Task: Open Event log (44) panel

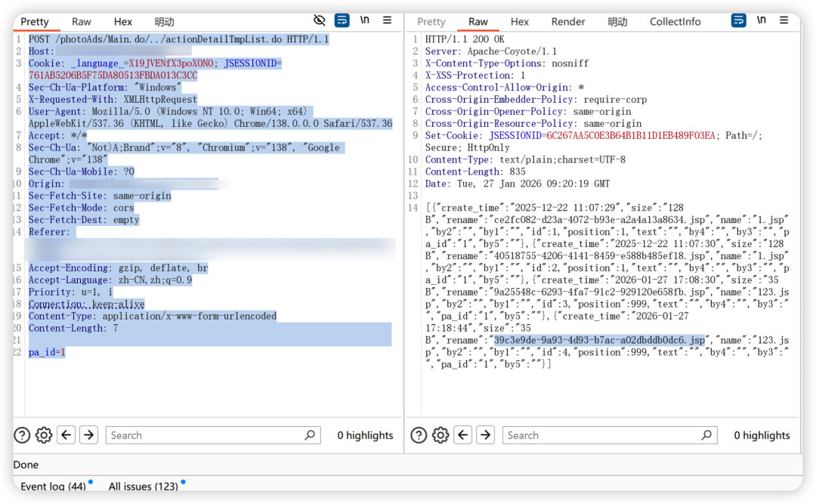Action: coord(53,487)
